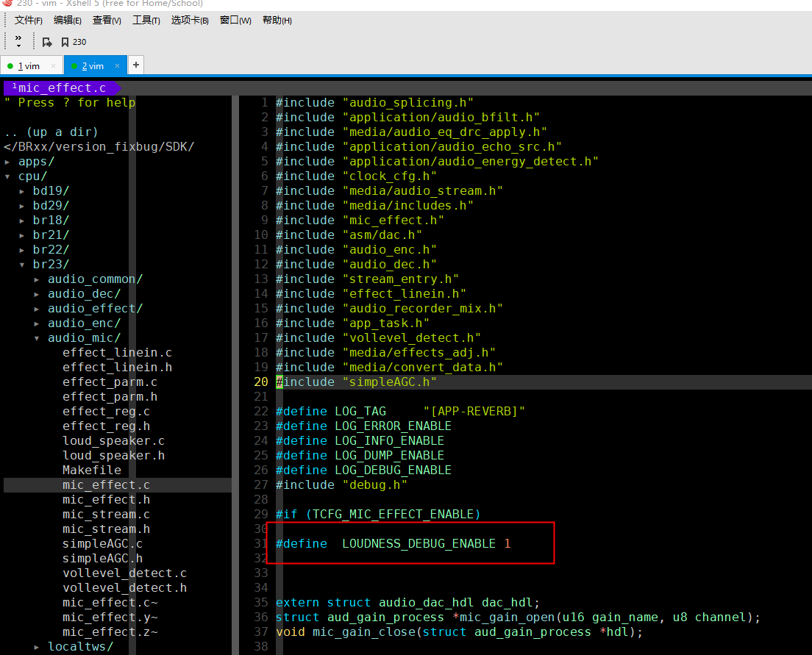Select simpleAGC.c in the file tree
812x655 pixels.
[102, 544]
